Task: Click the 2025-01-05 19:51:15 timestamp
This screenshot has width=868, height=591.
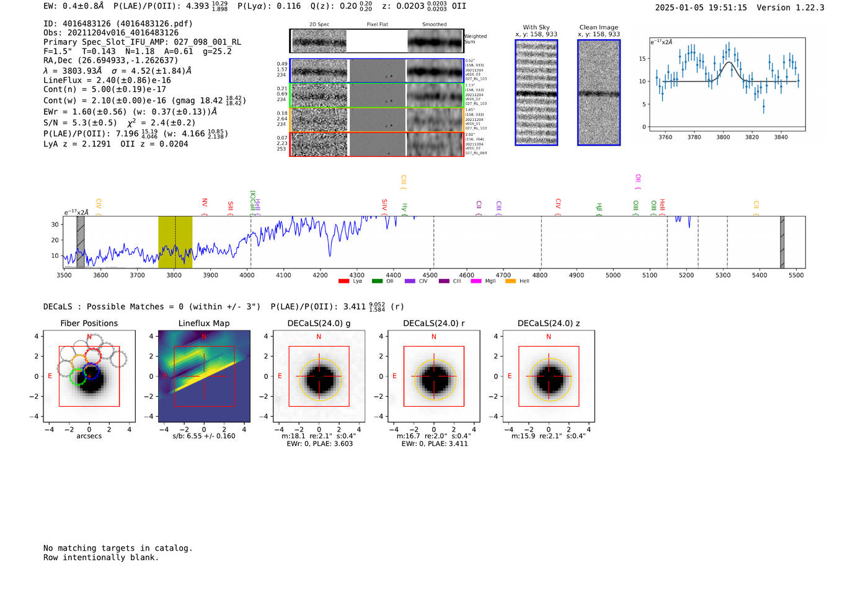Action: pos(701,7)
